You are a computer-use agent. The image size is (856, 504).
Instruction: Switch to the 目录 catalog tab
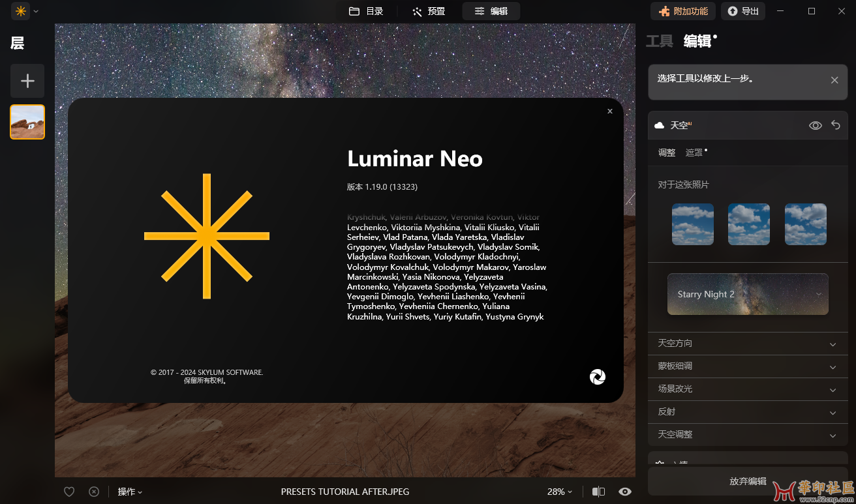(x=366, y=11)
